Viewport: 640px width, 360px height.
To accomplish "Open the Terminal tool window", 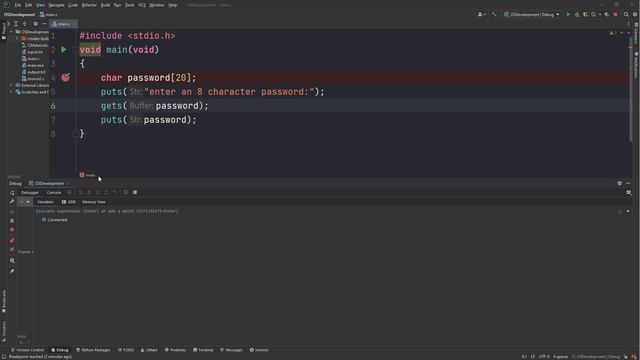I will [203, 350].
